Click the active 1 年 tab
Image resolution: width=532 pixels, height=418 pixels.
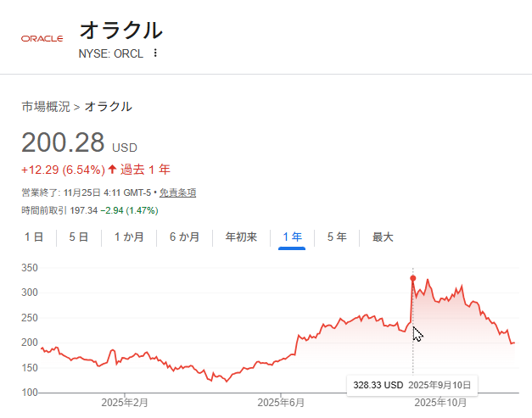pyautogui.click(x=292, y=237)
